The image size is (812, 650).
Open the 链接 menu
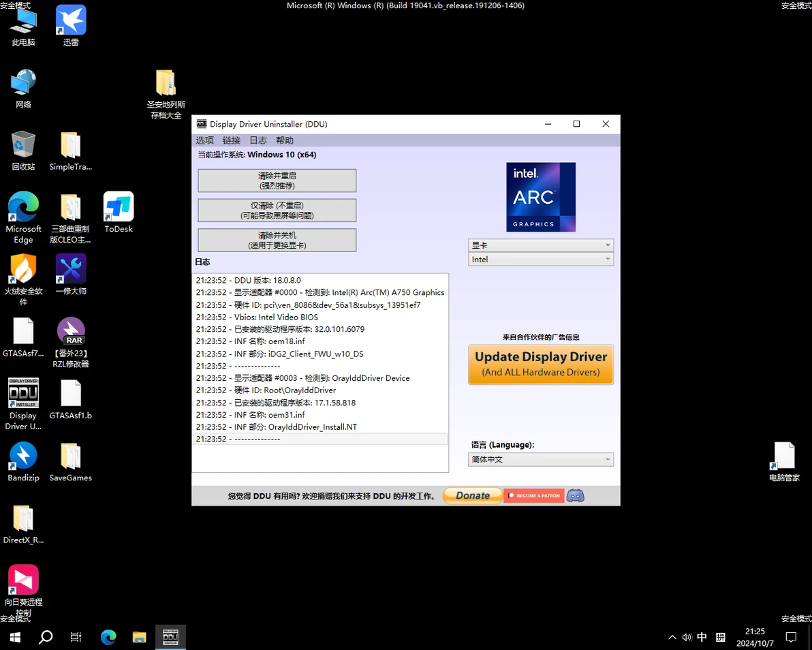[x=232, y=140]
